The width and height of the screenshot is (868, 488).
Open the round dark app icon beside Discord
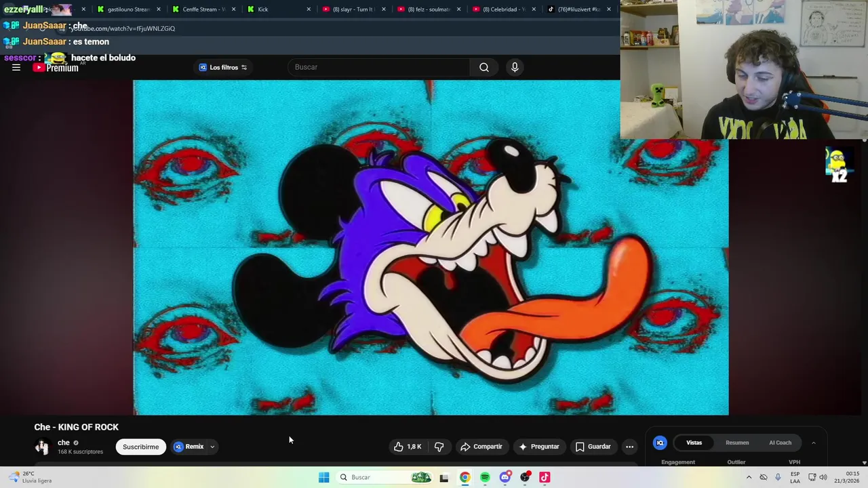525,477
